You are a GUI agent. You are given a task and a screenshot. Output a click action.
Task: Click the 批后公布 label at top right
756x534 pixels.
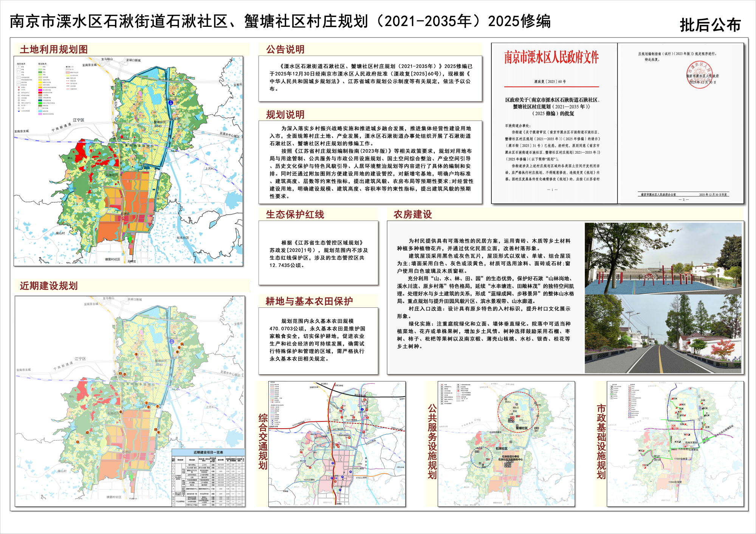710,25
